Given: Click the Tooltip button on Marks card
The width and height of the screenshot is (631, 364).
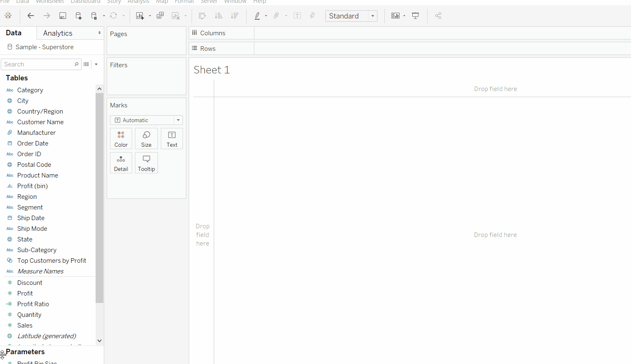Looking at the screenshot, I should pos(146,163).
